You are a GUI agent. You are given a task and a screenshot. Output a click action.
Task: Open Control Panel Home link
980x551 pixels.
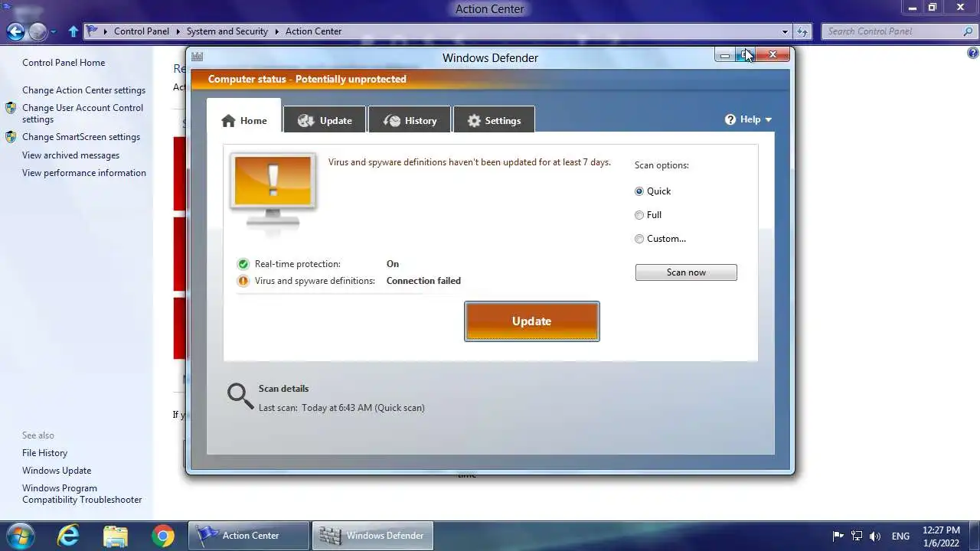[x=64, y=63]
